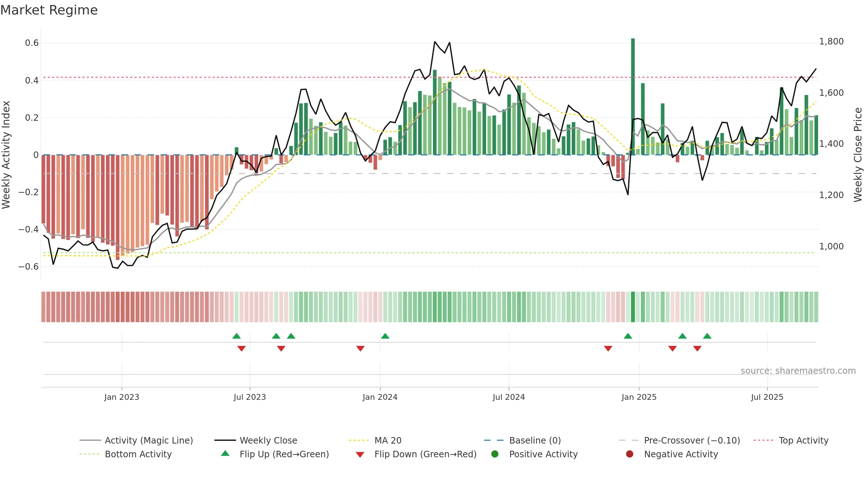Toggle the Pre-Crossover (−0.10) legend entry
This screenshot has height=488, width=868.
click(679, 440)
